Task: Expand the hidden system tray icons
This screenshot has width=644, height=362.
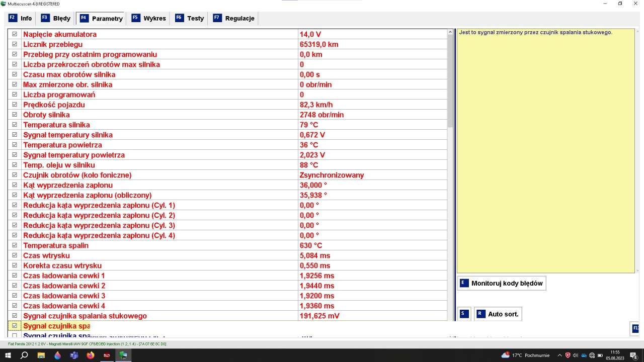Action: [559, 355]
